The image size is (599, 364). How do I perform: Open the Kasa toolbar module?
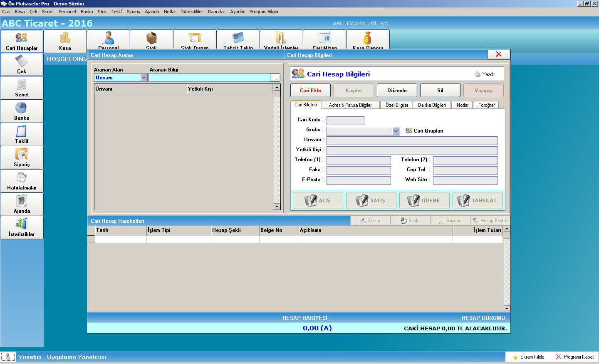[x=65, y=41]
